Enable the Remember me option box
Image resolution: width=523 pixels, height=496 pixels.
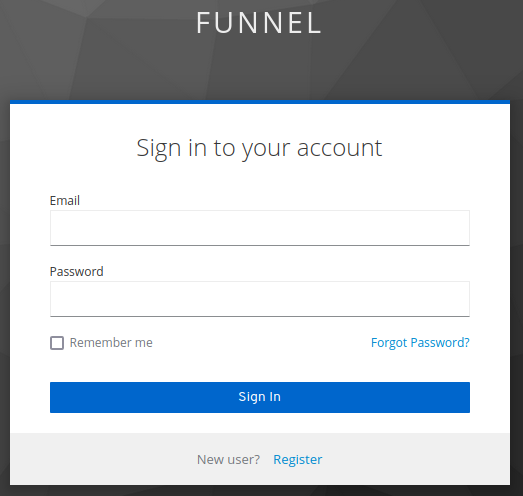click(x=57, y=343)
